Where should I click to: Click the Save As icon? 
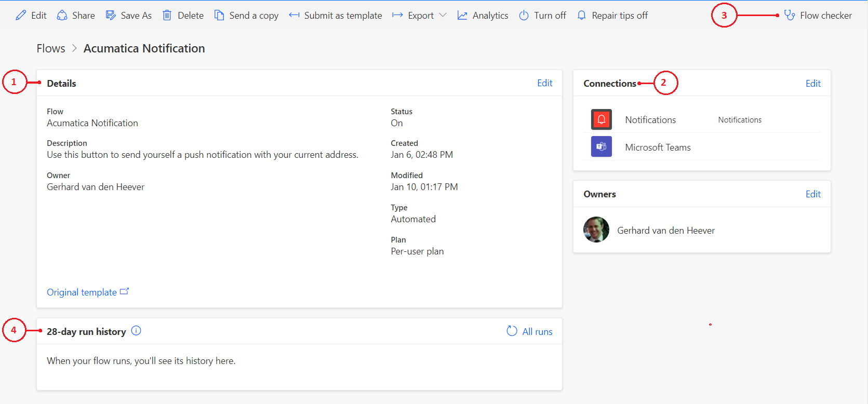tap(111, 16)
